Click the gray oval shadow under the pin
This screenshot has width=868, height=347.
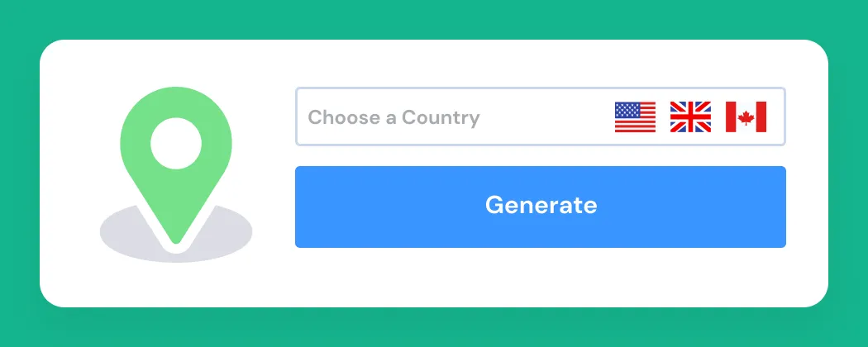tap(176, 232)
